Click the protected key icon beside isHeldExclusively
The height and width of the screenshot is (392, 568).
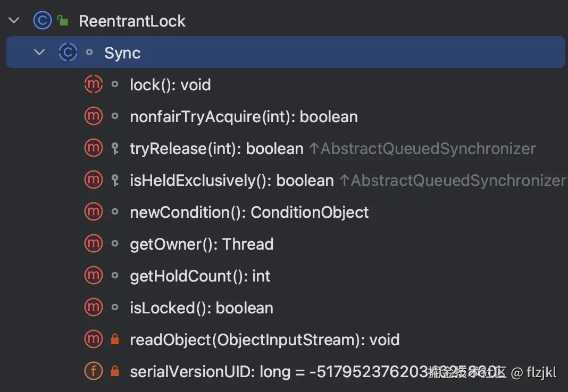115,181
